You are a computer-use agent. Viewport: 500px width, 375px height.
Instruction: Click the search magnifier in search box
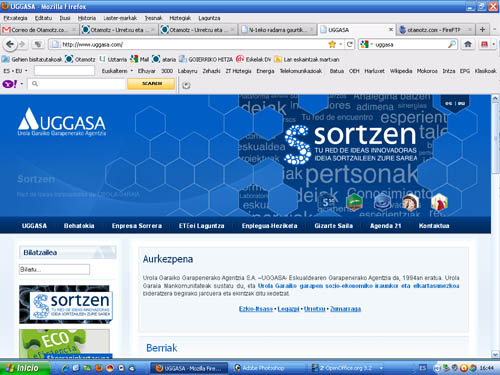click(452, 44)
